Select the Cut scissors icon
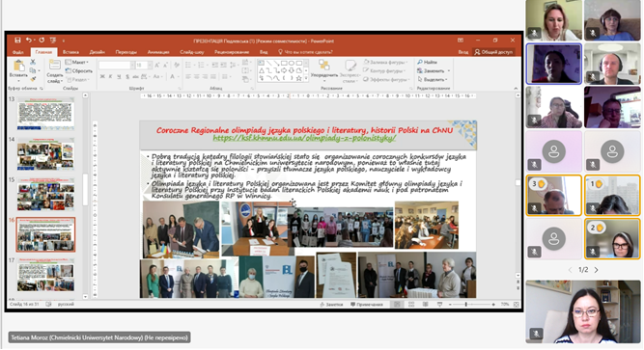Viewport: 644px width, 350px height. click(x=33, y=62)
